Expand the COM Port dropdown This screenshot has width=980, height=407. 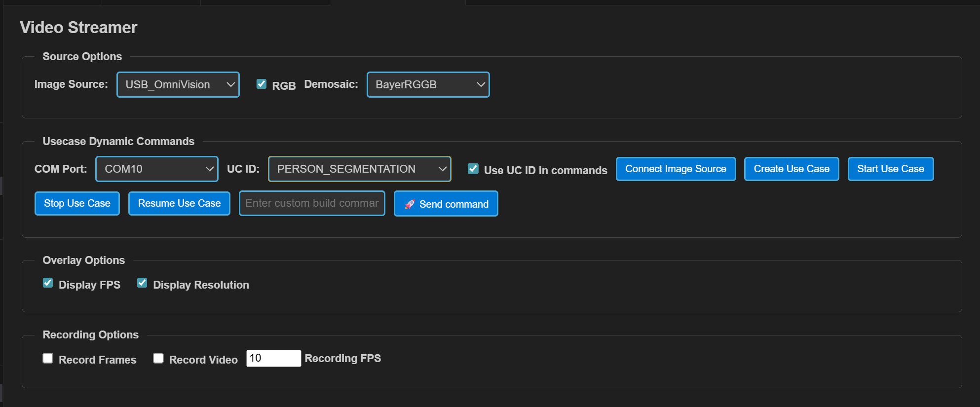point(157,169)
